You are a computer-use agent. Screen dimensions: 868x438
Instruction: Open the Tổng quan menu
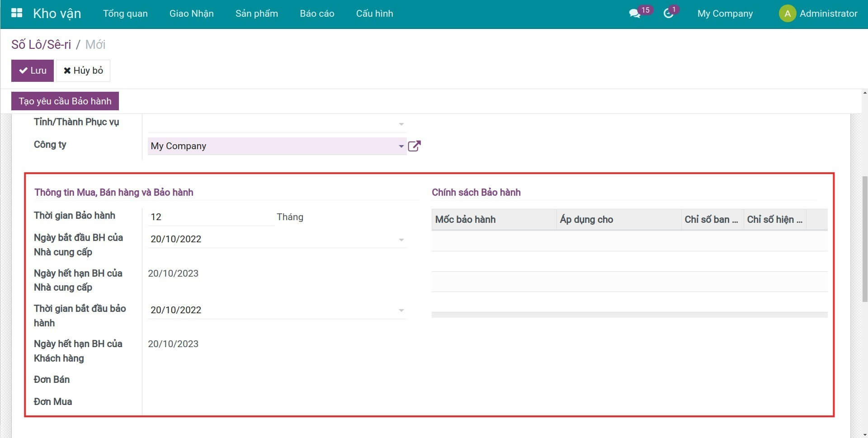click(125, 14)
